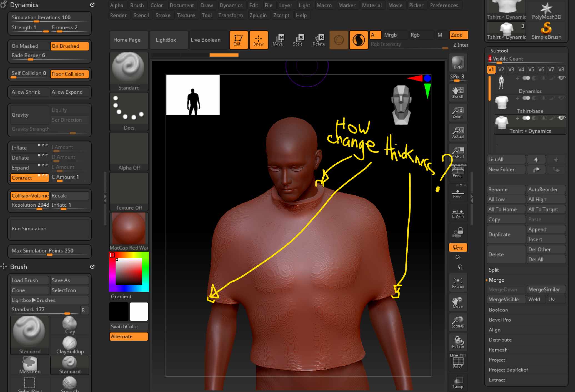Click the BPR render icon
This screenshot has height=392, width=575.
coord(458,63)
